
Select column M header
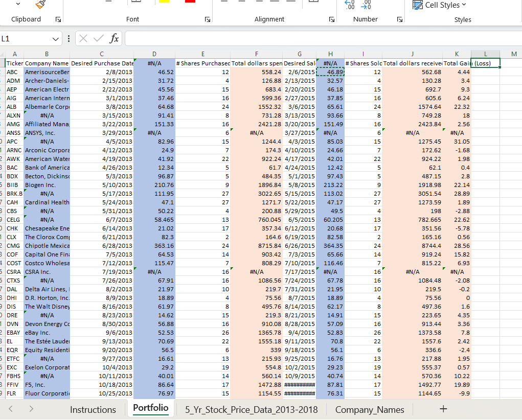(514, 54)
